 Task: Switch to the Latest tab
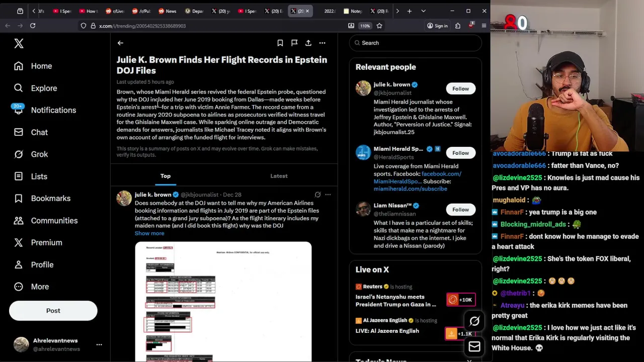279,176
